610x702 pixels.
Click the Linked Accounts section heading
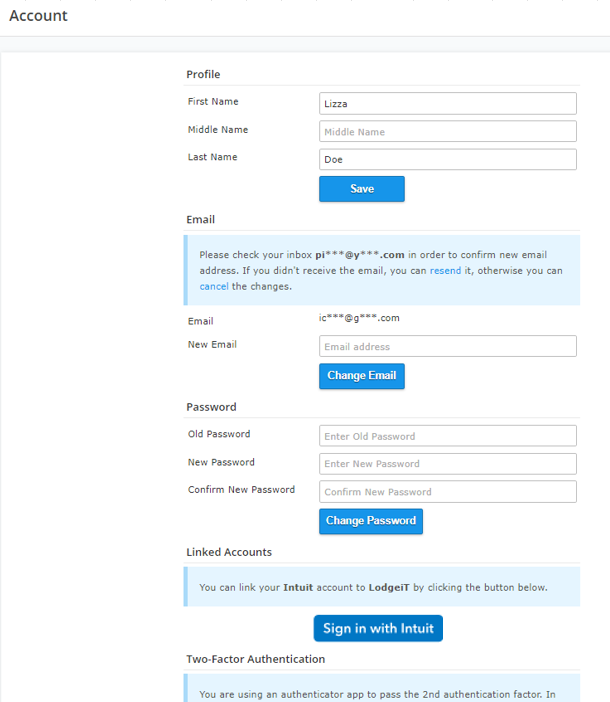(229, 552)
